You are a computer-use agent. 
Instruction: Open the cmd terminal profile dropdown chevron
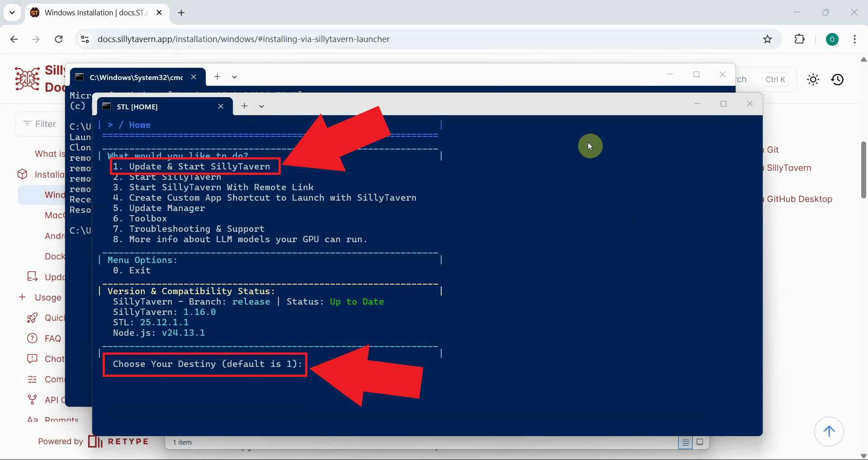[234, 77]
